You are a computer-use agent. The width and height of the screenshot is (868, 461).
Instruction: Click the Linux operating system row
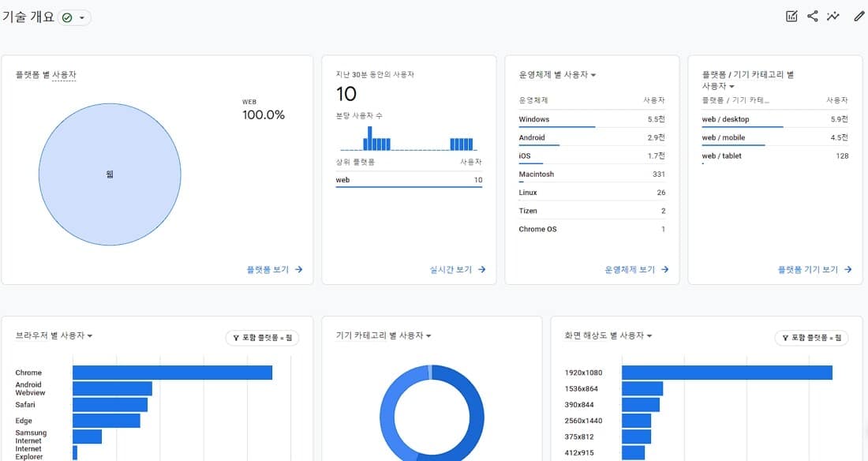tap(592, 193)
